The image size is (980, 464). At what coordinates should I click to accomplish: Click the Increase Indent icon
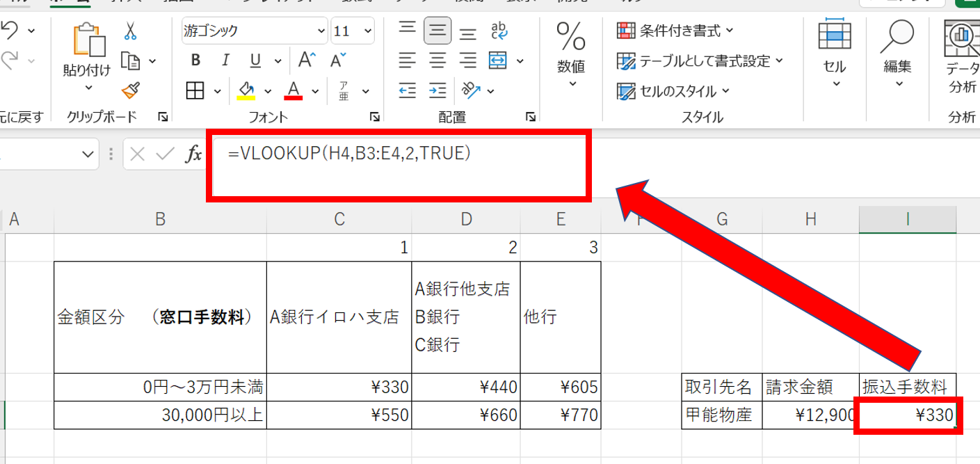point(437,90)
